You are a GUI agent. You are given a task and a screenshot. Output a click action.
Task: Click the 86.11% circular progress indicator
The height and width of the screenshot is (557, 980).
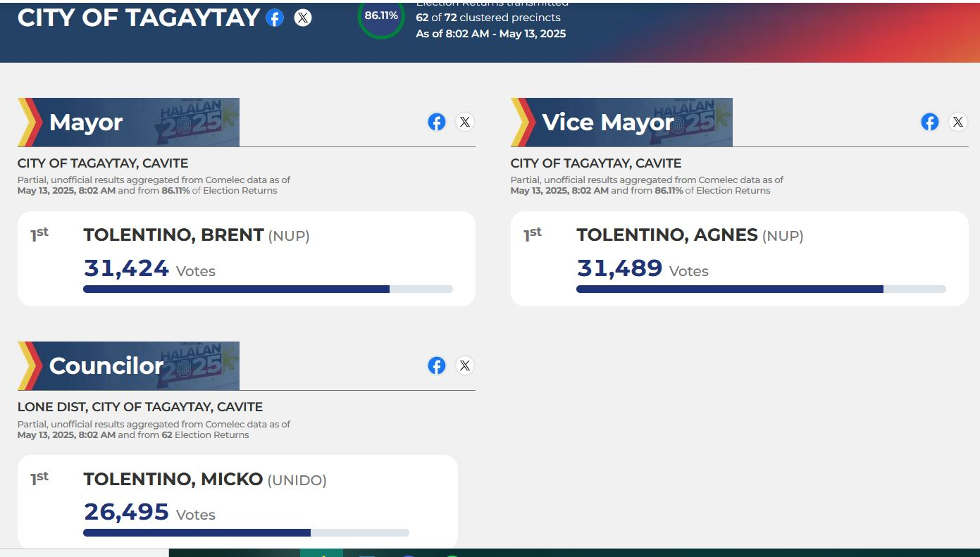(381, 16)
